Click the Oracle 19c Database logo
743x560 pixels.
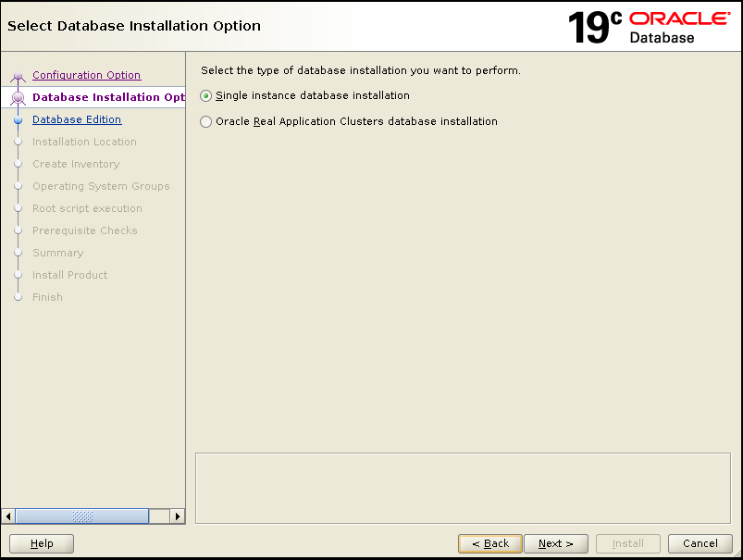tap(650, 28)
